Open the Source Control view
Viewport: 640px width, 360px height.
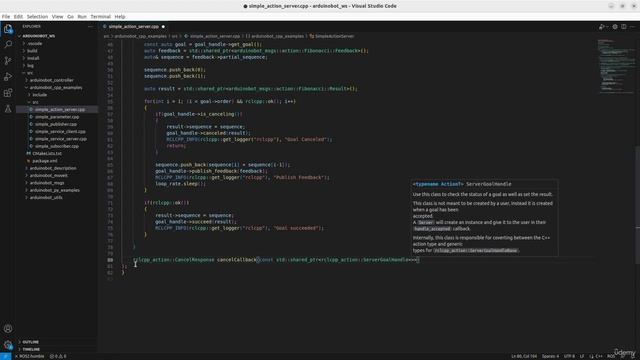click(x=8, y=61)
